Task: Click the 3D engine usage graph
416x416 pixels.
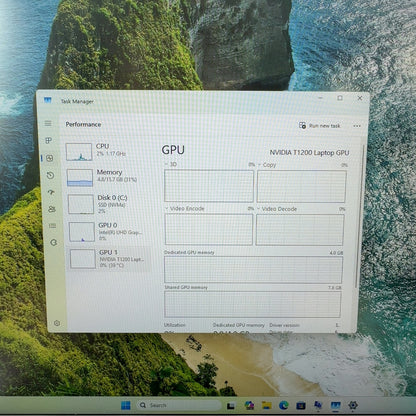Action: click(209, 186)
